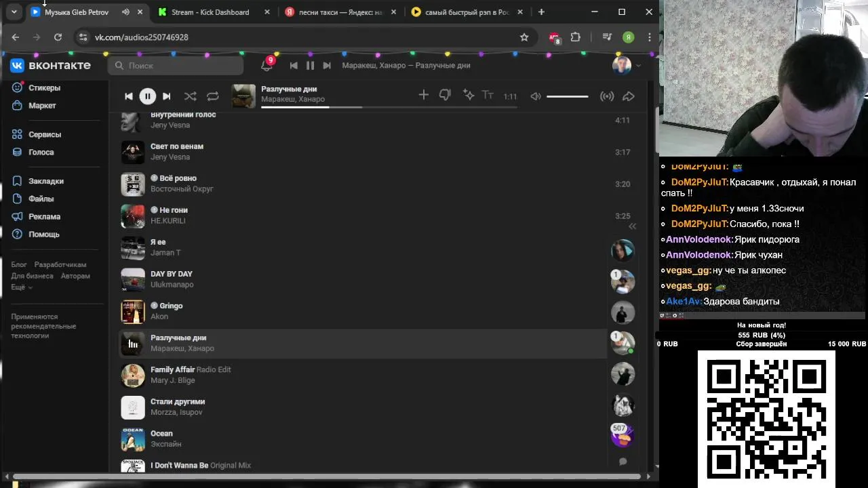868x488 pixels.
Task: Collapse chat sidebar with double chevron
Action: (632, 226)
